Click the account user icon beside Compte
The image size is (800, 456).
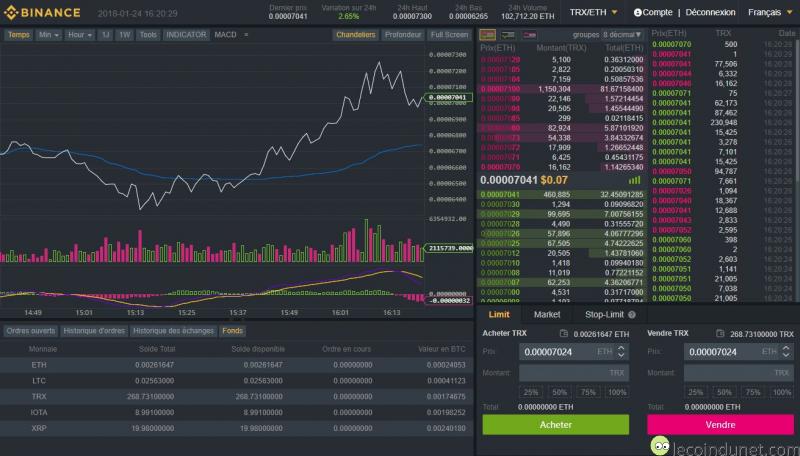click(x=637, y=13)
